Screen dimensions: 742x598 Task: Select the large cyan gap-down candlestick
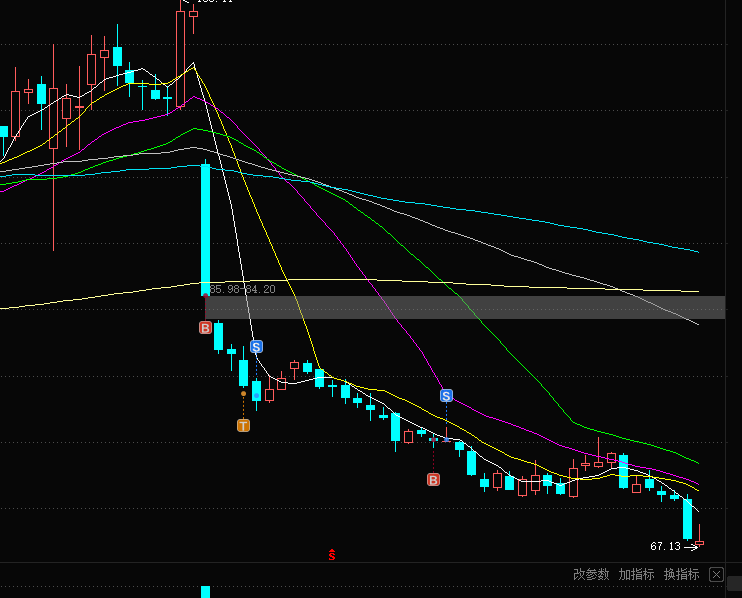point(205,229)
